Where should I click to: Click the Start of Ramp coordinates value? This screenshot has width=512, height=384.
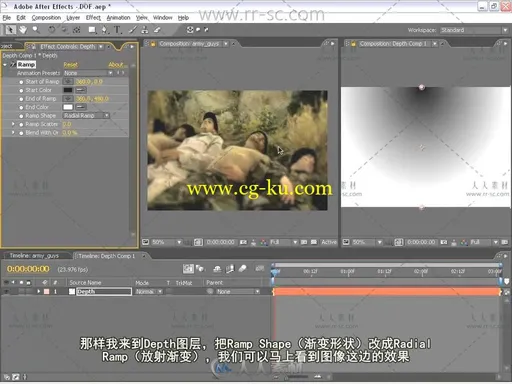click(89, 81)
